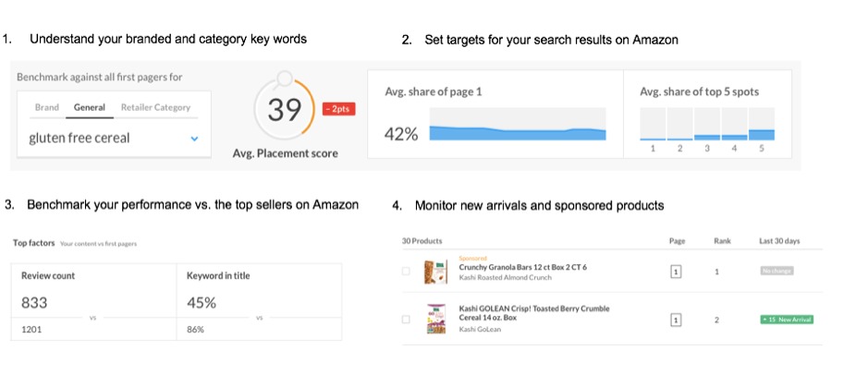868x374 pixels.
Task: Click the placement score dial knob
Action: tap(285, 78)
